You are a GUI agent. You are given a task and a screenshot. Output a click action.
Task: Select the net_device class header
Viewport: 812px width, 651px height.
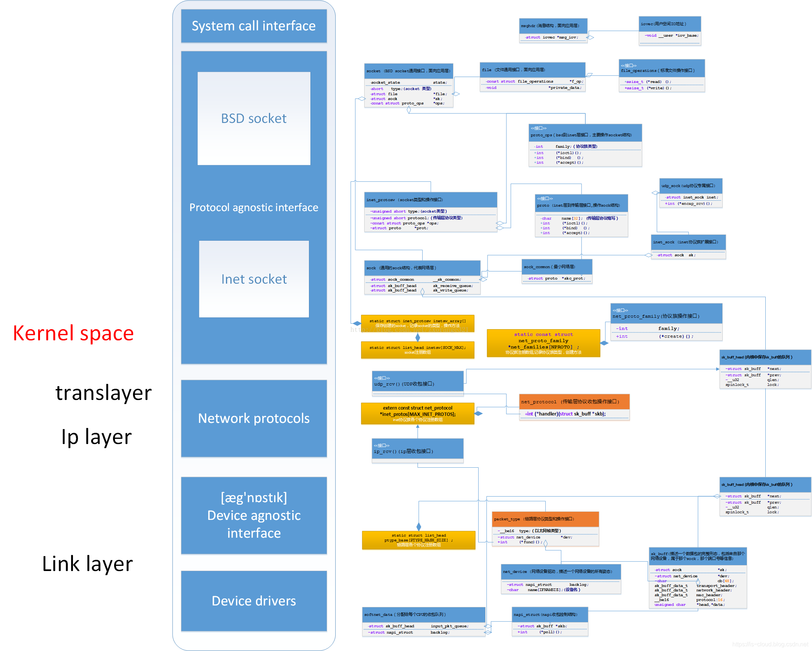[x=561, y=571]
